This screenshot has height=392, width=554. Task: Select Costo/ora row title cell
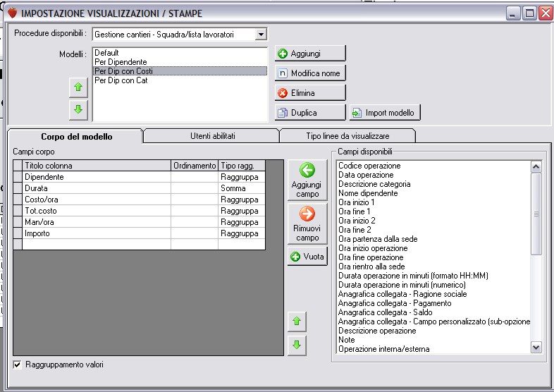97,200
